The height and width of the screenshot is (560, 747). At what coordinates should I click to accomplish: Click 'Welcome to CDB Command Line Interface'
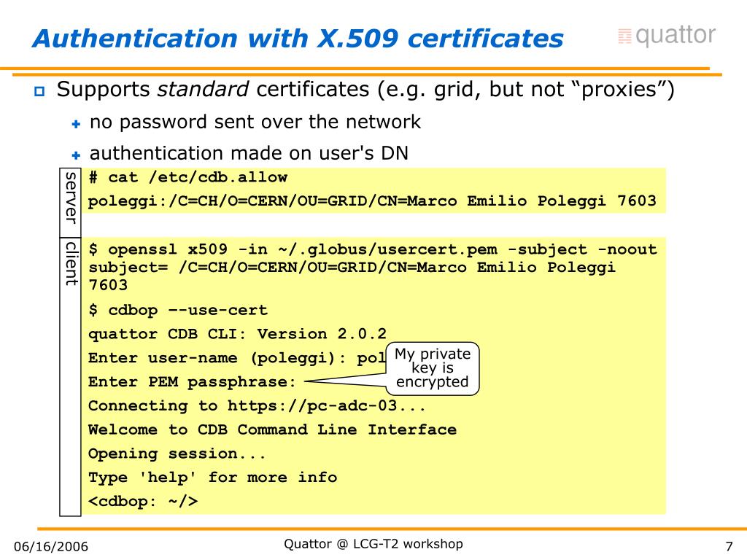point(273,429)
